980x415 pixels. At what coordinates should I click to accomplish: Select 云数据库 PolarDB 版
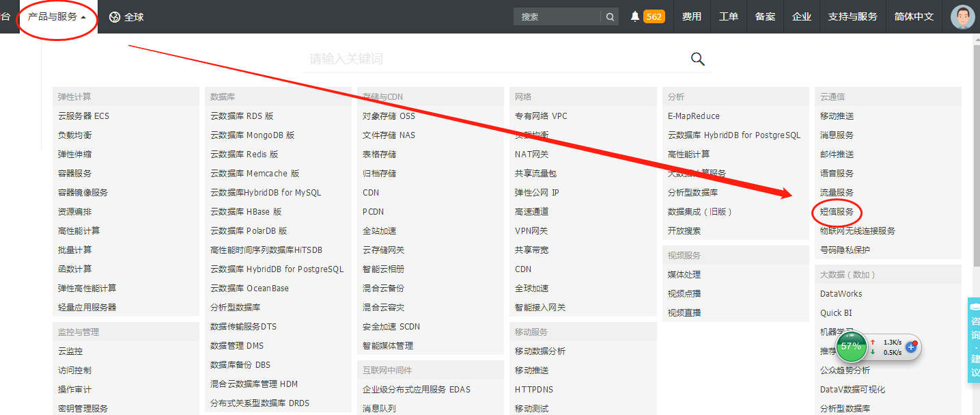click(249, 231)
